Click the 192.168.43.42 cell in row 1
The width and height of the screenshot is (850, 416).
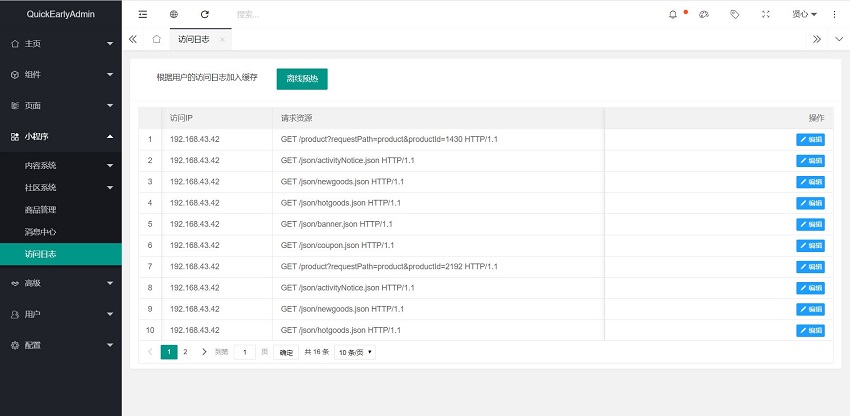(217, 139)
